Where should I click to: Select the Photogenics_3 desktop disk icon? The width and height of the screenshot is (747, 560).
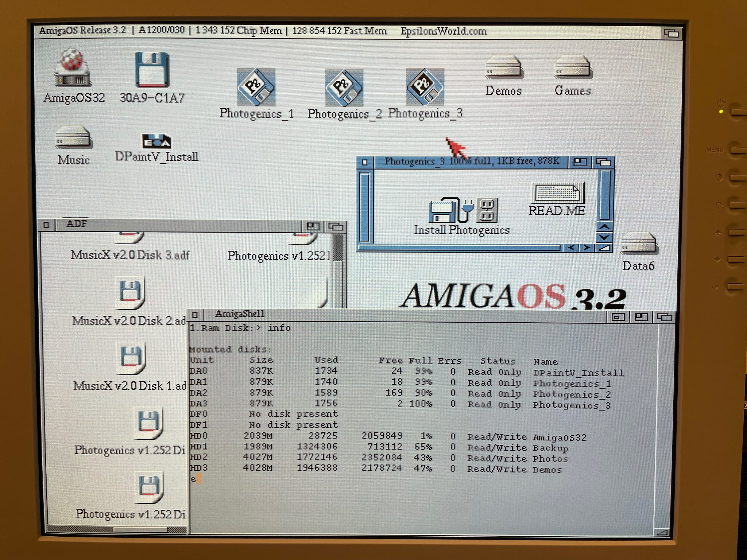(425, 87)
